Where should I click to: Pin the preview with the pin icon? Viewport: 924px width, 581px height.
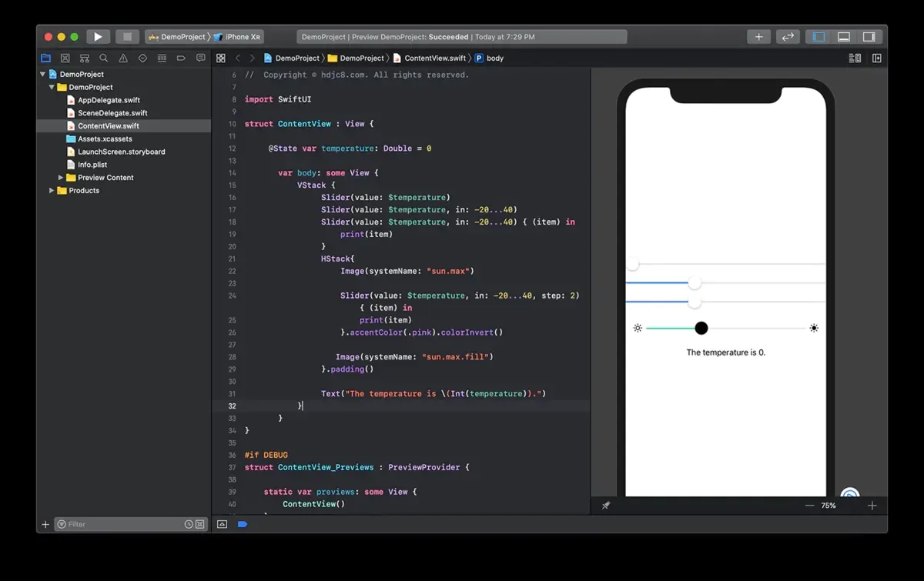point(606,506)
